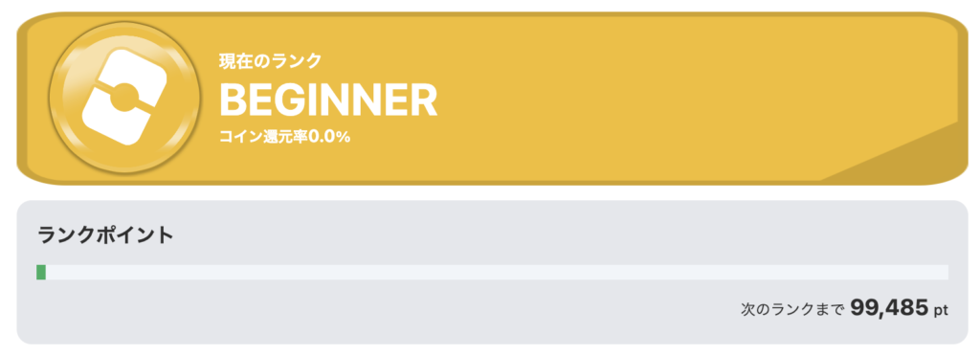Viewport: 980px width, 356px height.
Task: Click the 0.0% return rate value
Action: [329, 138]
